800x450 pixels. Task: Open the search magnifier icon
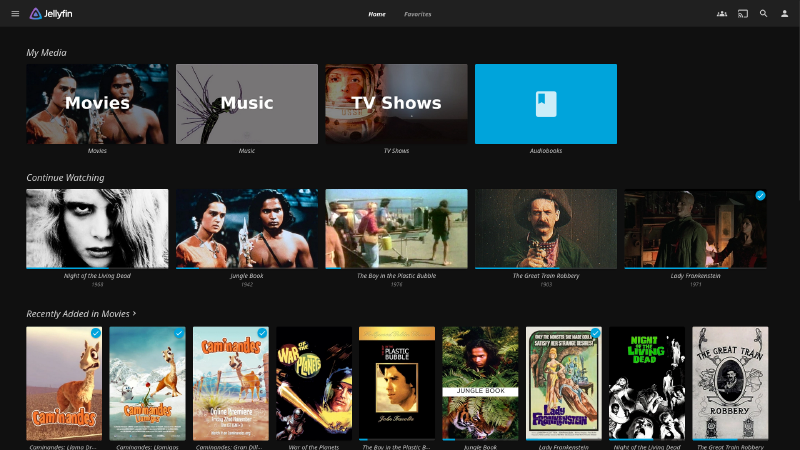pyautogui.click(x=764, y=14)
